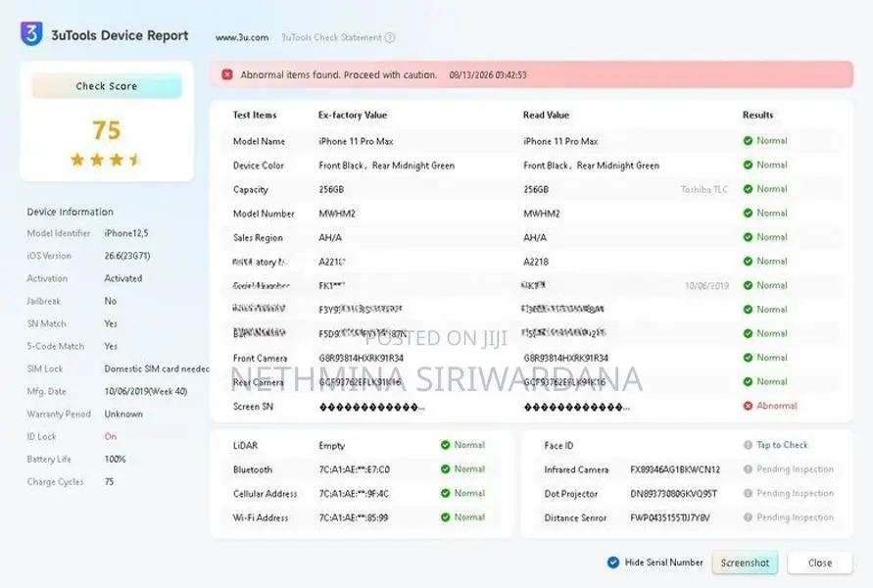The width and height of the screenshot is (873, 588).
Task: Click the green check icon for LiDAR
Action: pos(445,445)
